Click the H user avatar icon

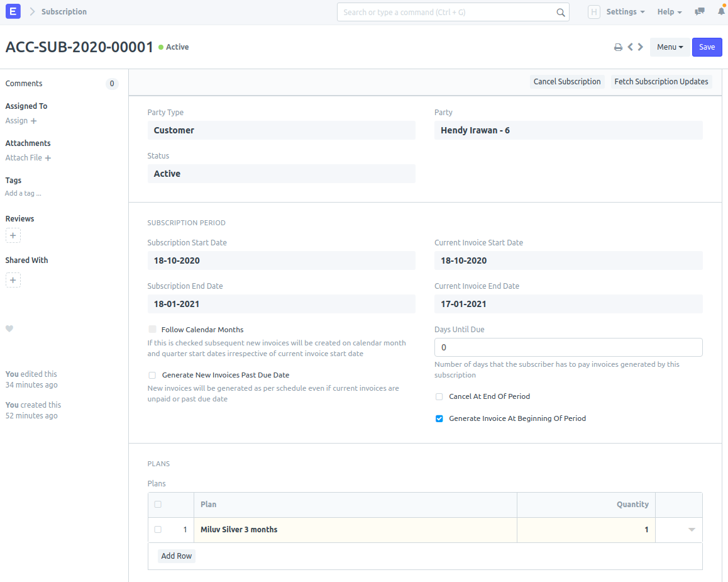click(594, 12)
